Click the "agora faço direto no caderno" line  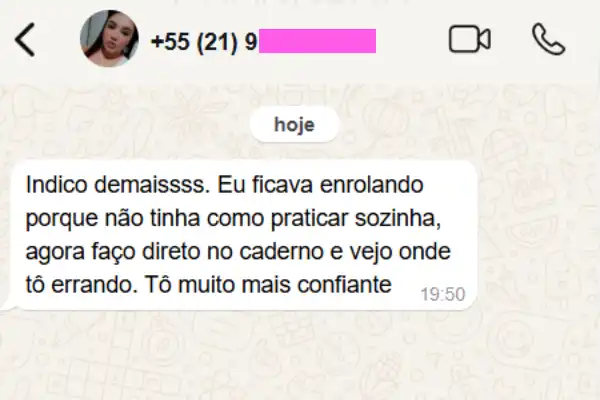coord(174,252)
